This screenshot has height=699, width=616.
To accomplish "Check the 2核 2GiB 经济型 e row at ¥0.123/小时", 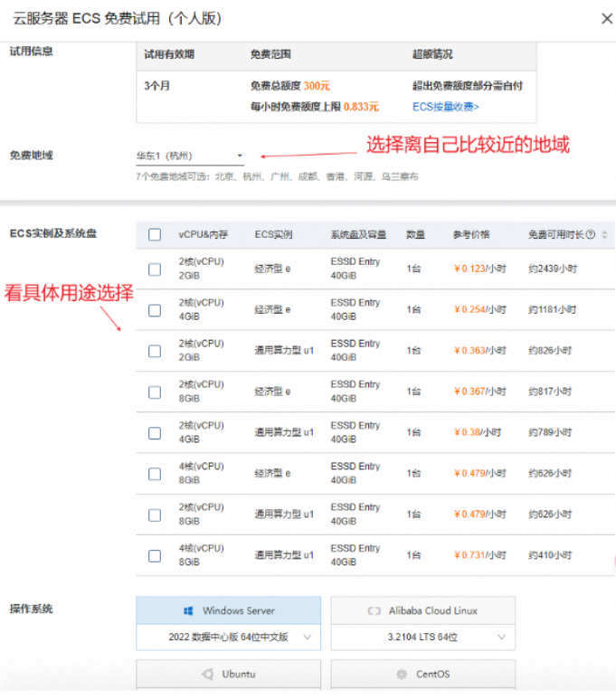I will (155, 269).
